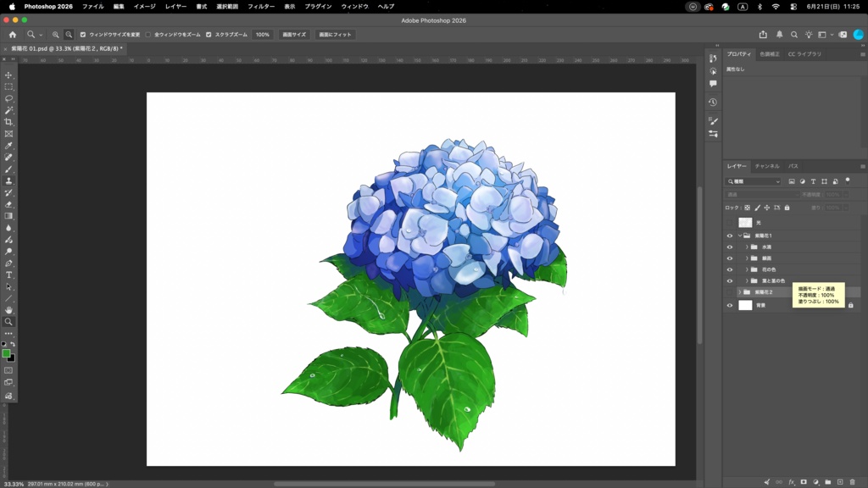Toggle ウィンドウサイズを変更 checkbox
This screenshot has width=868, height=488.
pos(83,34)
